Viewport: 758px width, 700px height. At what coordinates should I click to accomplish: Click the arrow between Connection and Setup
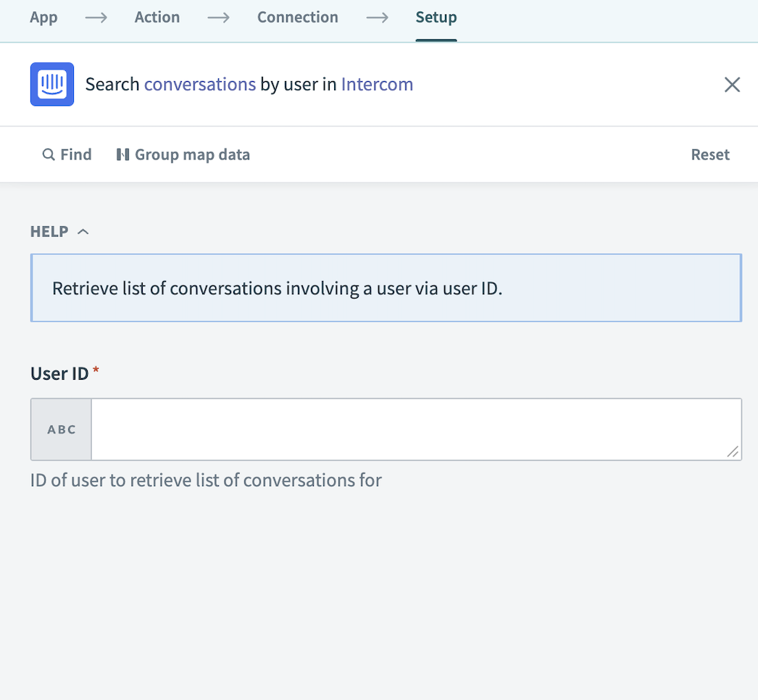(377, 17)
